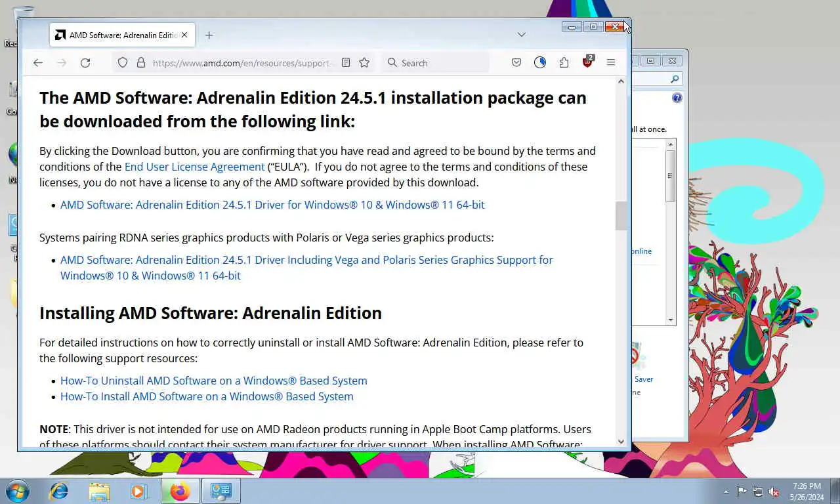Toggle reader view in the address bar
The image size is (840, 504).
pyautogui.click(x=346, y=63)
